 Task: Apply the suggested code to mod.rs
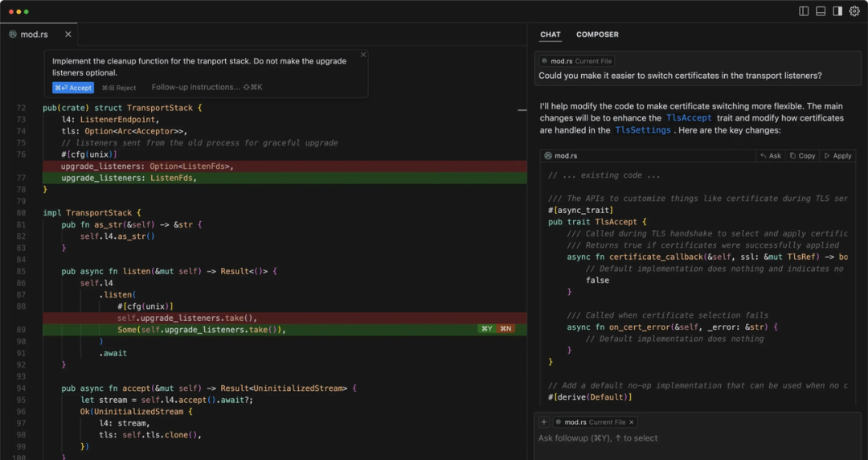[838, 156]
